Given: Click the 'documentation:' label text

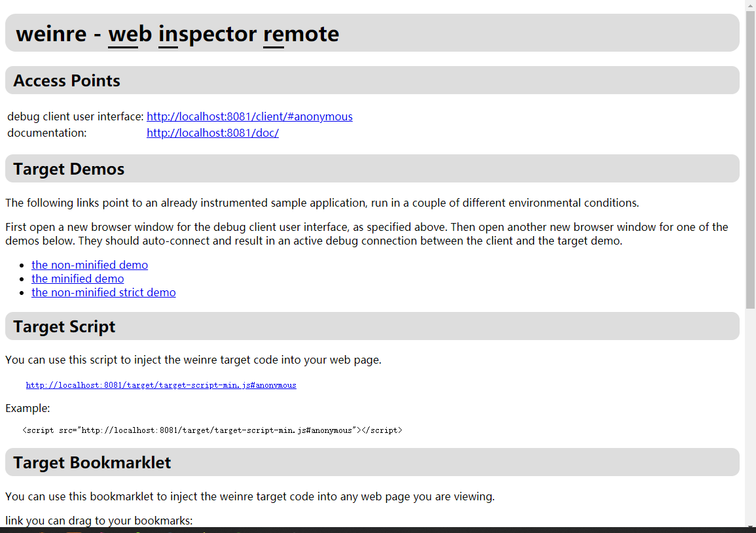Looking at the screenshot, I should pos(46,133).
